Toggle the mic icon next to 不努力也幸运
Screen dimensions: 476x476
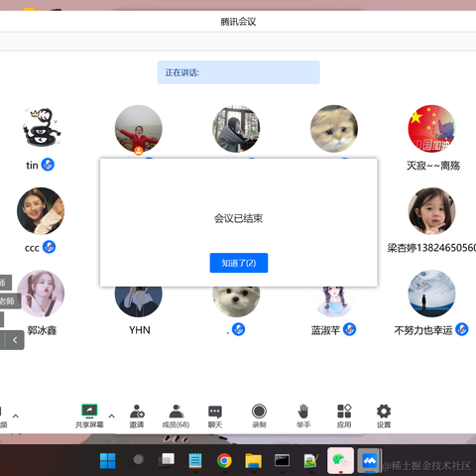tap(462, 329)
